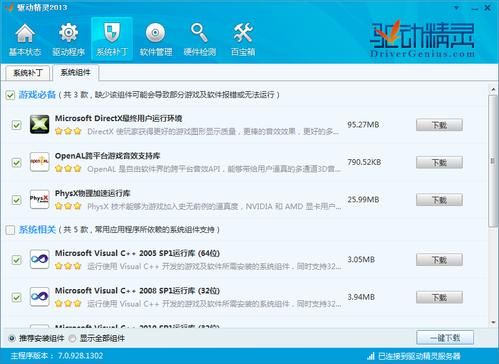Click the PhysX component icon
499x364 pixels.
39,199
